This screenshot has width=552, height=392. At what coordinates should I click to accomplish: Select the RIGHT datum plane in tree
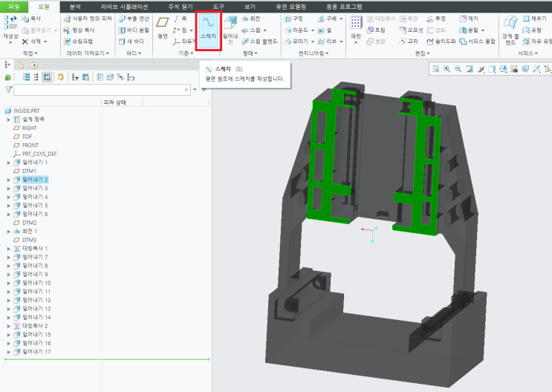tap(25, 128)
